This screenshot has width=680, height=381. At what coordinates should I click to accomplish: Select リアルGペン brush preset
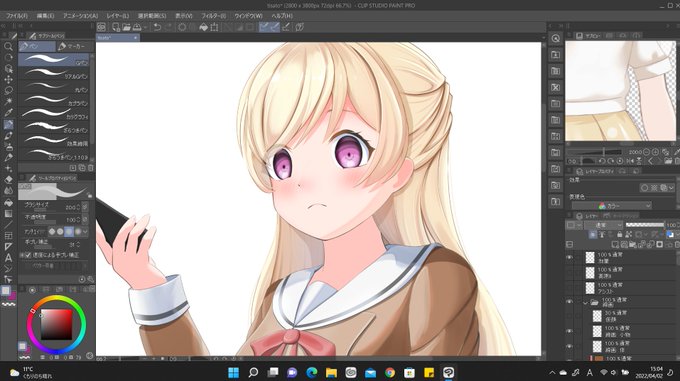[x=54, y=73]
